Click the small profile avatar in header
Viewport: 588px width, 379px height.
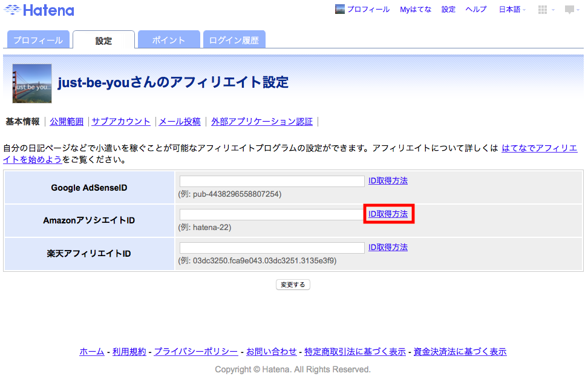(340, 9)
